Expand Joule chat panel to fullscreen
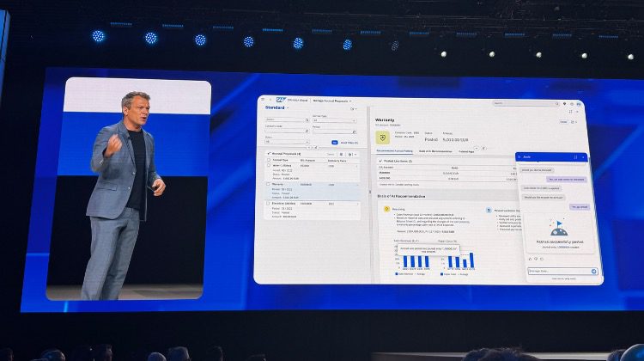 click(x=574, y=157)
